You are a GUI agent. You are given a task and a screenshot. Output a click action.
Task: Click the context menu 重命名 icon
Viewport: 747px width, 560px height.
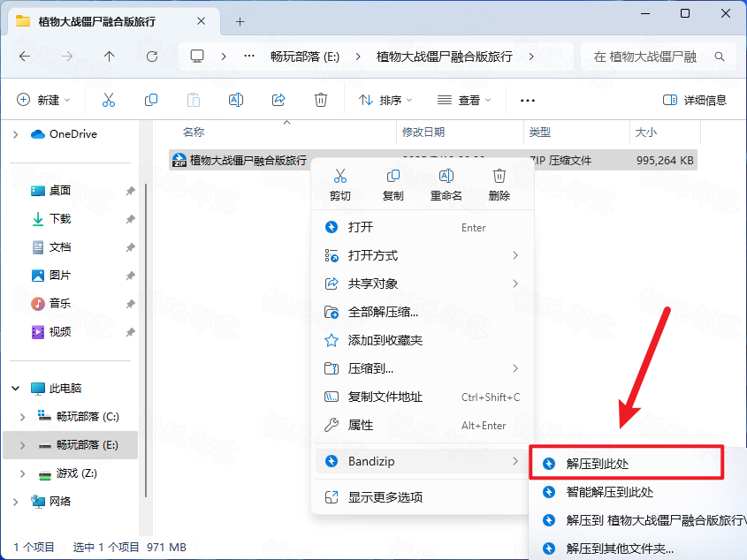pos(446,176)
